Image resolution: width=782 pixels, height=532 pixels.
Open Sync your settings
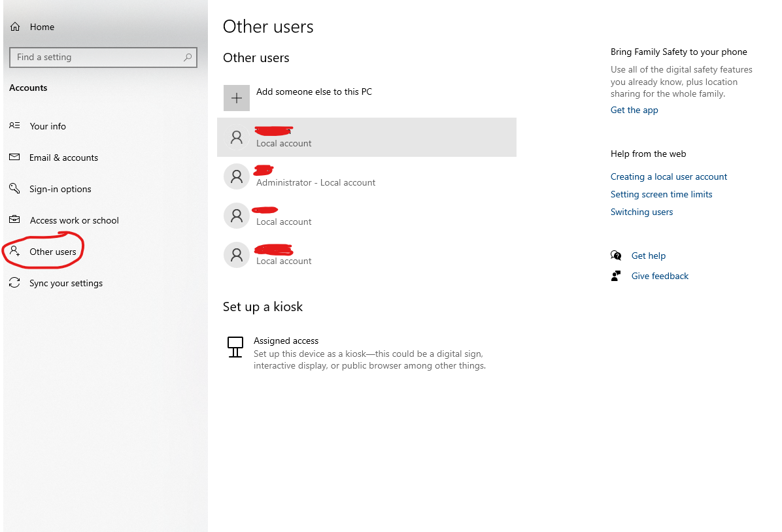click(66, 283)
